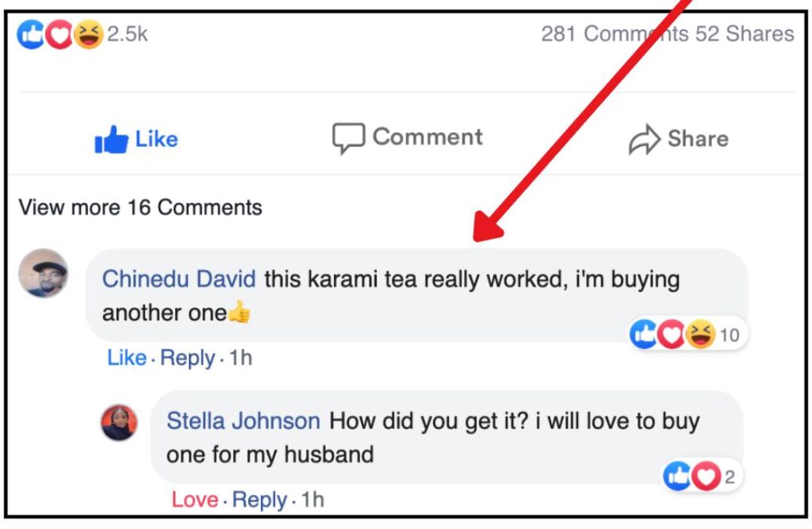Image resolution: width=812 pixels, height=529 pixels.
Task: Like Chinedu David's comment
Action: tap(127, 358)
